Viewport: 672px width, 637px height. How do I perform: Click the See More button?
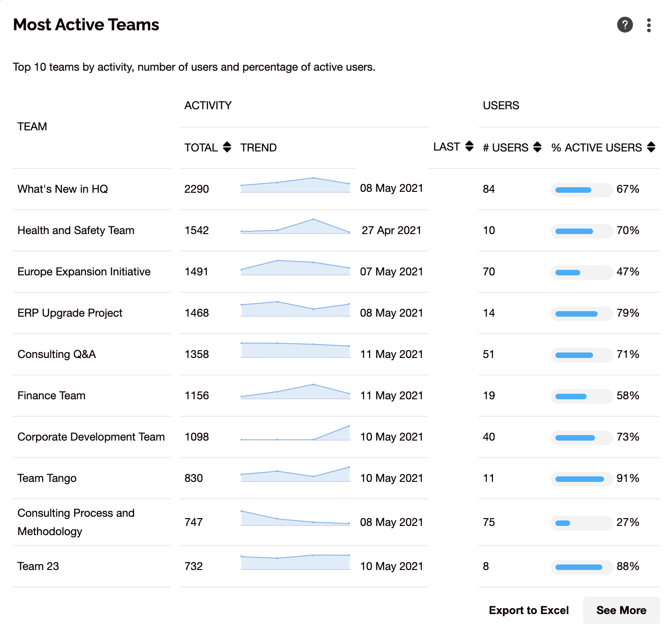click(x=621, y=610)
